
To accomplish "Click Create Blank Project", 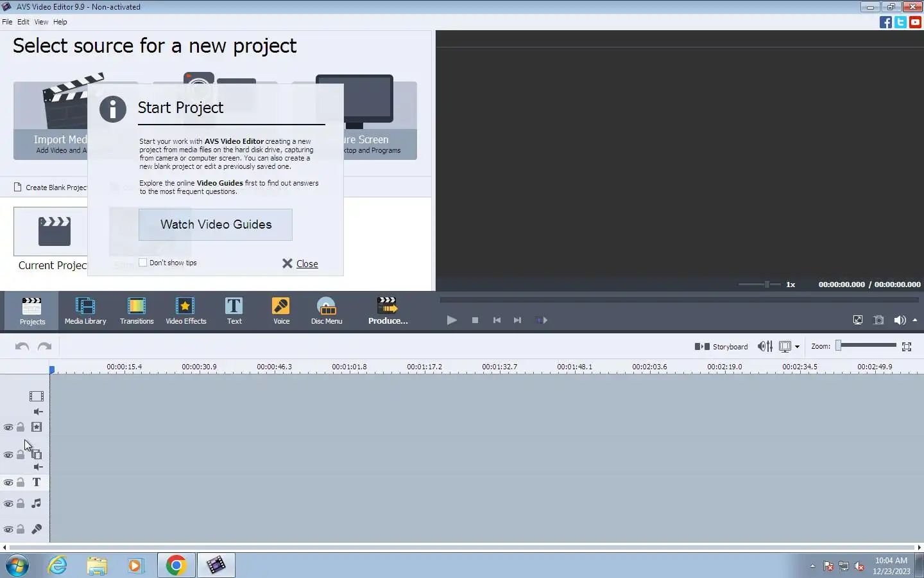I will (50, 188).
